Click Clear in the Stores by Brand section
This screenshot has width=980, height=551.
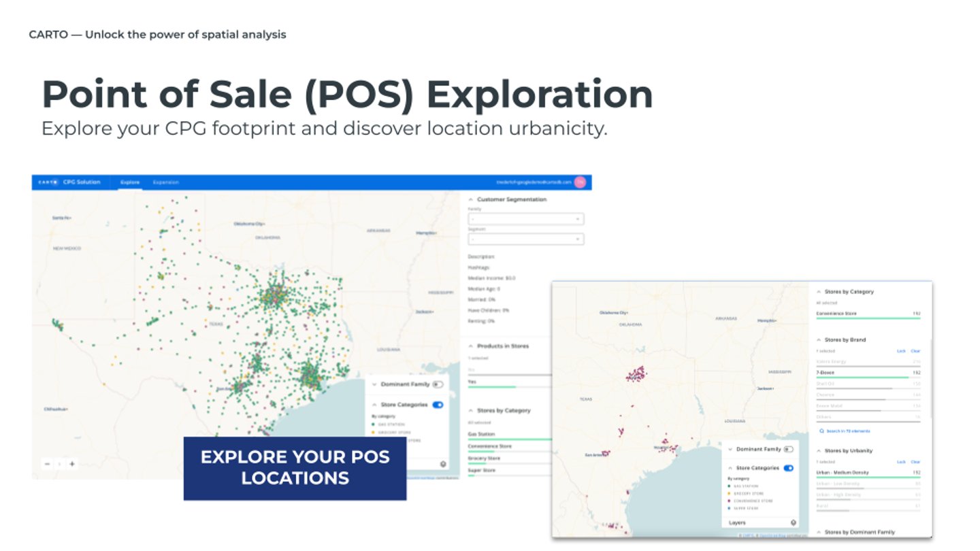[x=915, y=351]
